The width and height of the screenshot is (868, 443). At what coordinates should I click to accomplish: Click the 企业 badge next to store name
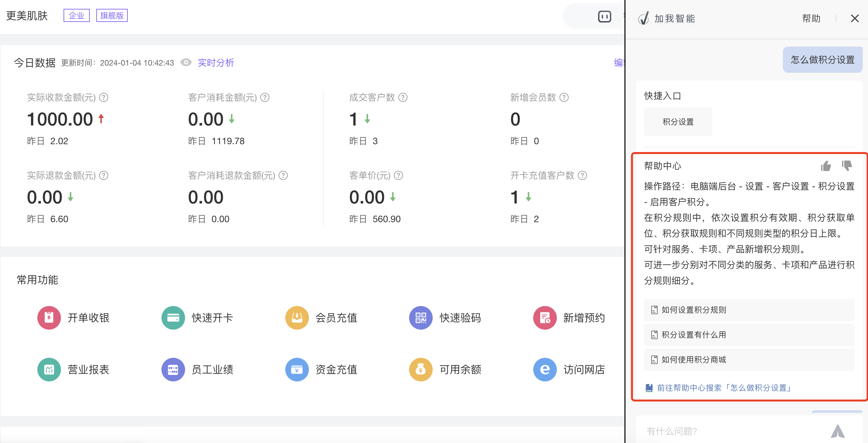click(x=77, y=15)
